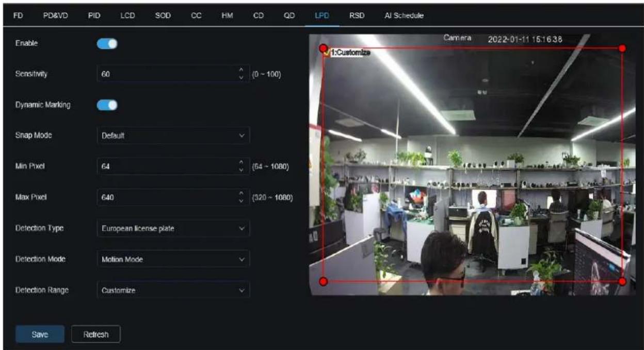Select the PID tab
644x350 pixels.
[x=93, y=16]
